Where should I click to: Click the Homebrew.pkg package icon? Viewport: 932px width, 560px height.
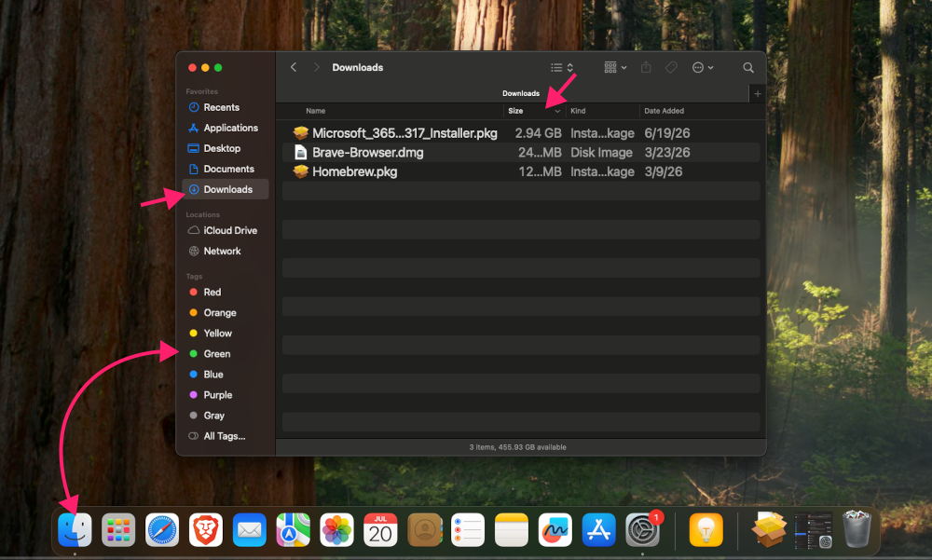301,171
